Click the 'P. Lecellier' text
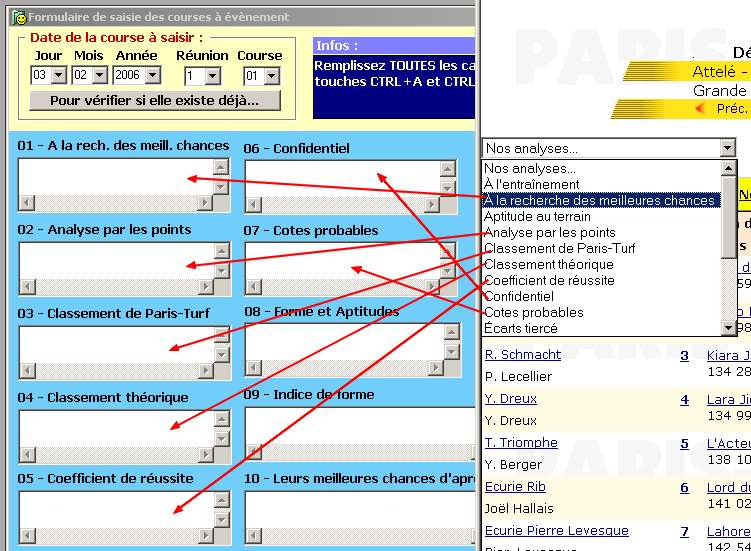The image size is (751, 551). coord(518,377)
